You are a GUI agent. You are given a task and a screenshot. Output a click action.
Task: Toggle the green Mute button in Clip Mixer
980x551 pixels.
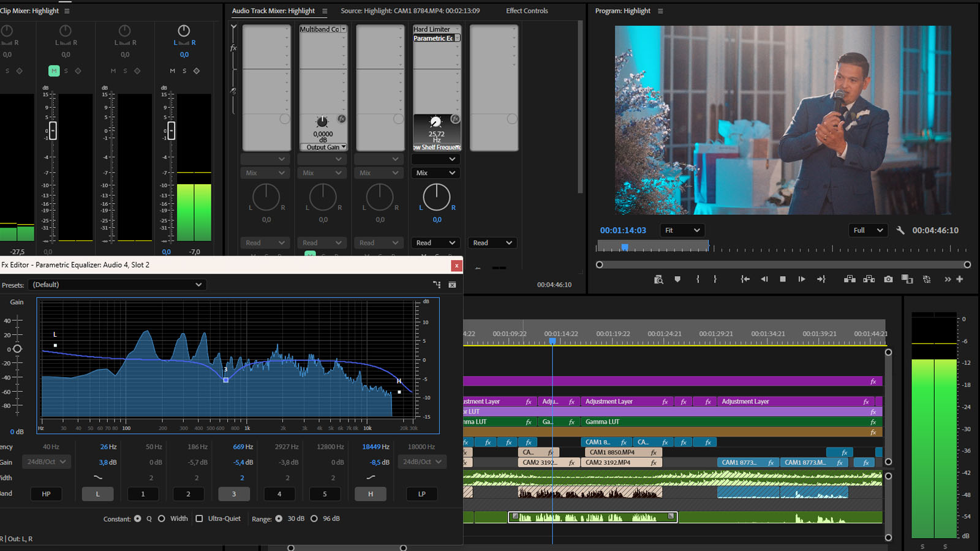(x=54, y=71)
